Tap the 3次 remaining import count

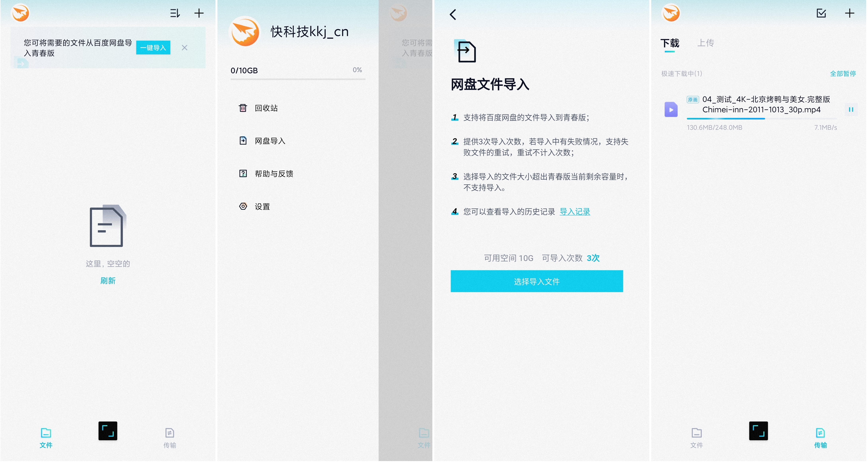[593, 258]
